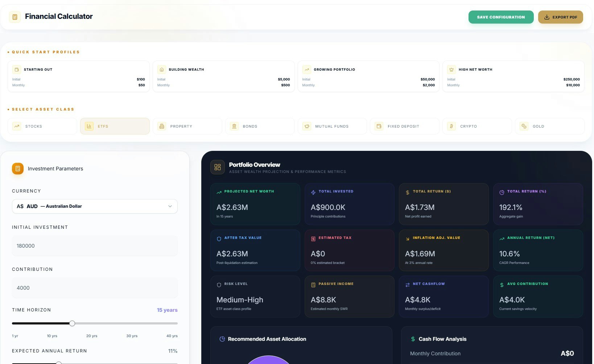Open the Currency dropdown
The image size is (594, 364).
point(95,206)
